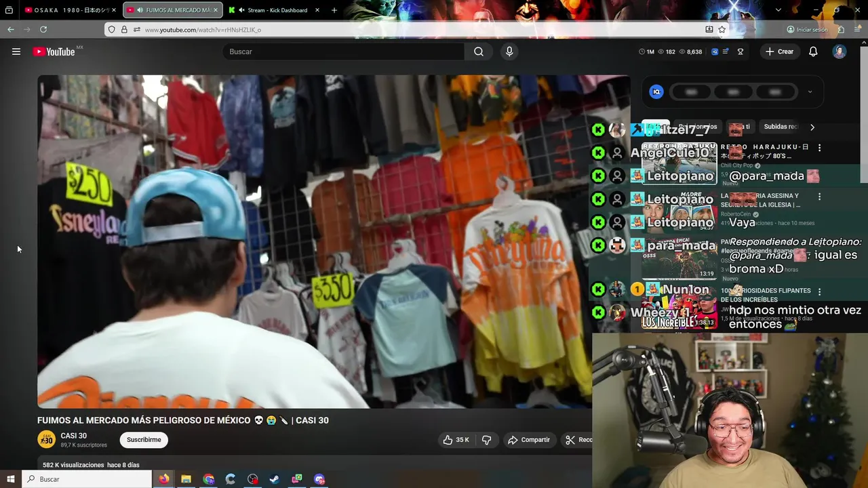Click the Compartir share button
Viewport: 868px width, 488px height.
pyautogui.click(x=529, y=440)
